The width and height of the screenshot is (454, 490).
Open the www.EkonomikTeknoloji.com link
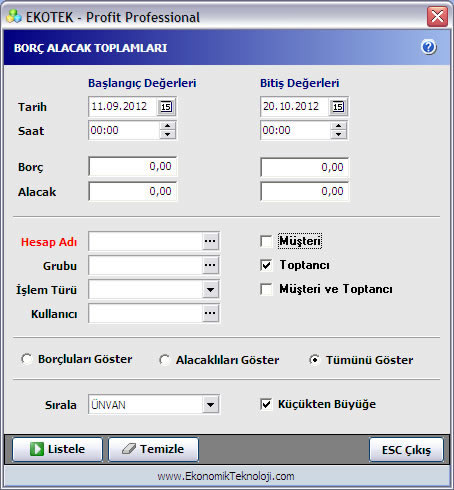pos(226,476)
